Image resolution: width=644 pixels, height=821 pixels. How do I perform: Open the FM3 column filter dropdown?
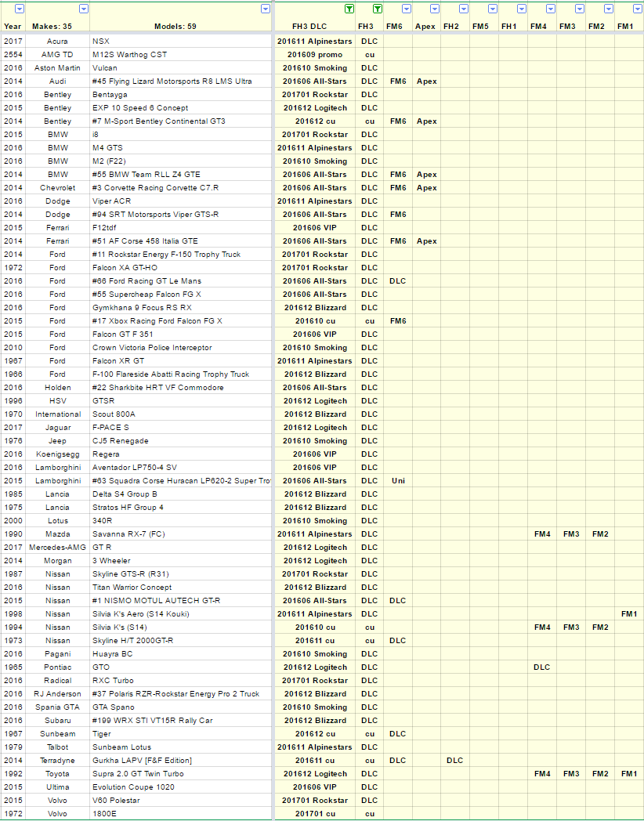[580, 9]
